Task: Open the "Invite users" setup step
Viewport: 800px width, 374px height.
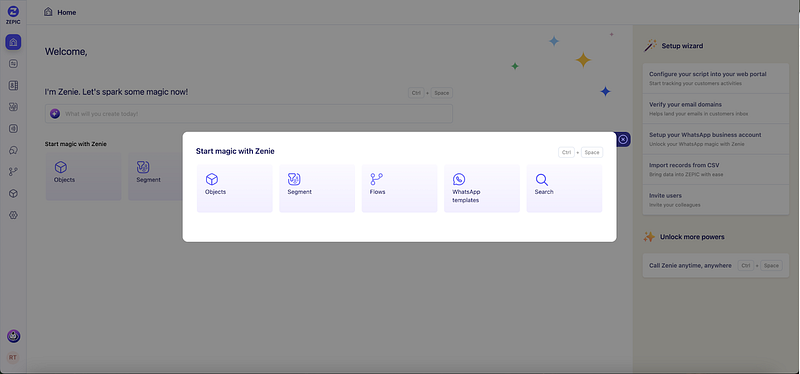Action: point(716,200)
